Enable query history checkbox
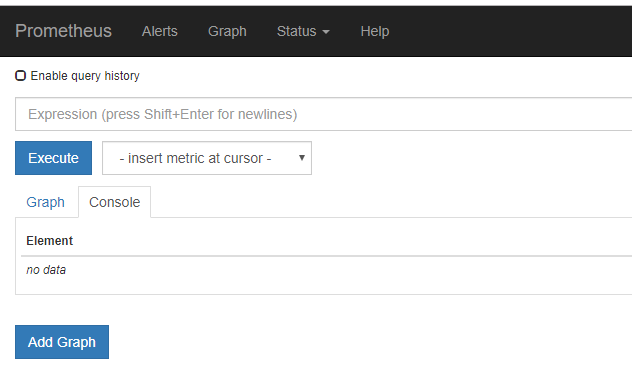The image size is (632, 384). click(21, 75)
